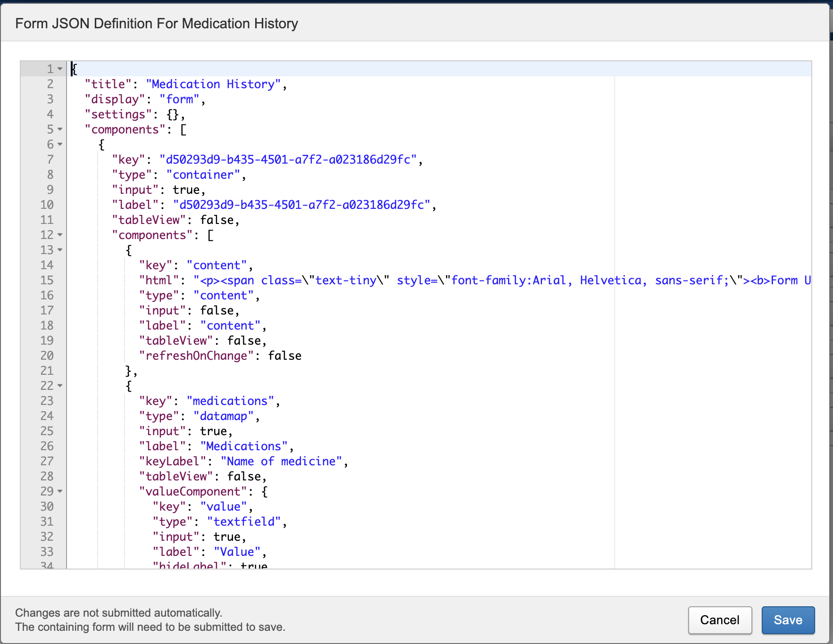833x644 pixels.
Task: Place cursor on "refreshOnChange" key
Action: (x=196, y=356)
